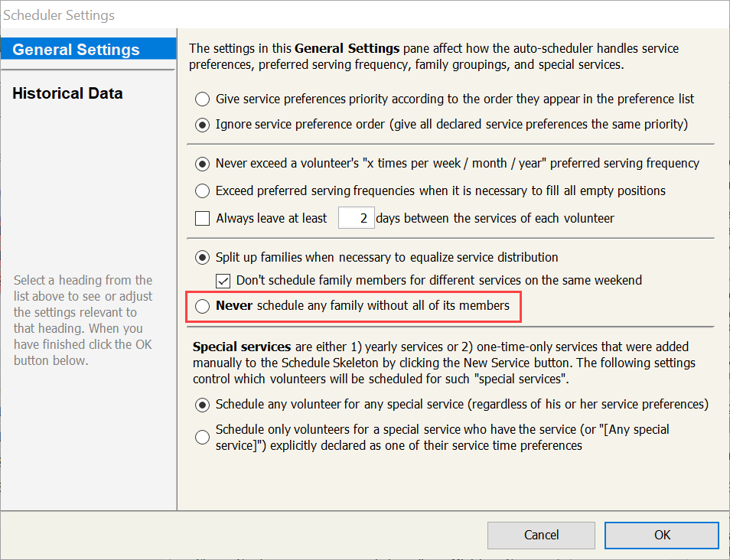The image size is (730, 560).
Task: Choose 'Ignore service preference order' option
Action: (x=202, y=124)
